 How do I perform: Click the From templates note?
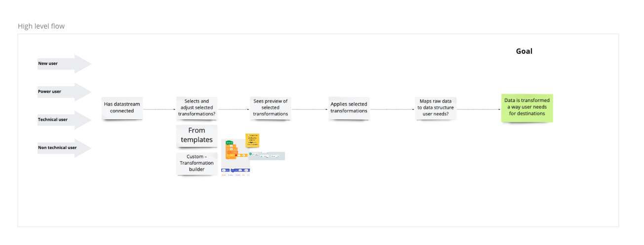click(x=197, y=135)
